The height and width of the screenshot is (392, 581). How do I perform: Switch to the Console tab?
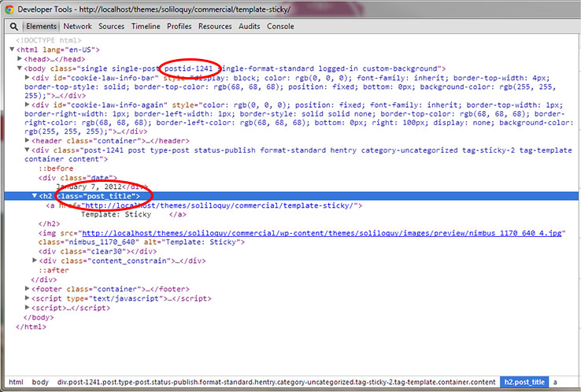280,26
